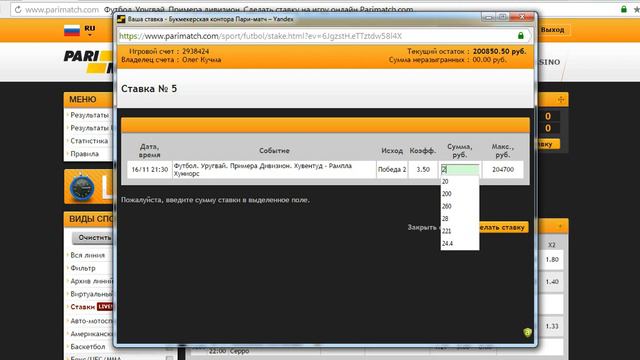Open Баскетбол in sports list
Screen dimensions: 640x360
tap(88, 347)
